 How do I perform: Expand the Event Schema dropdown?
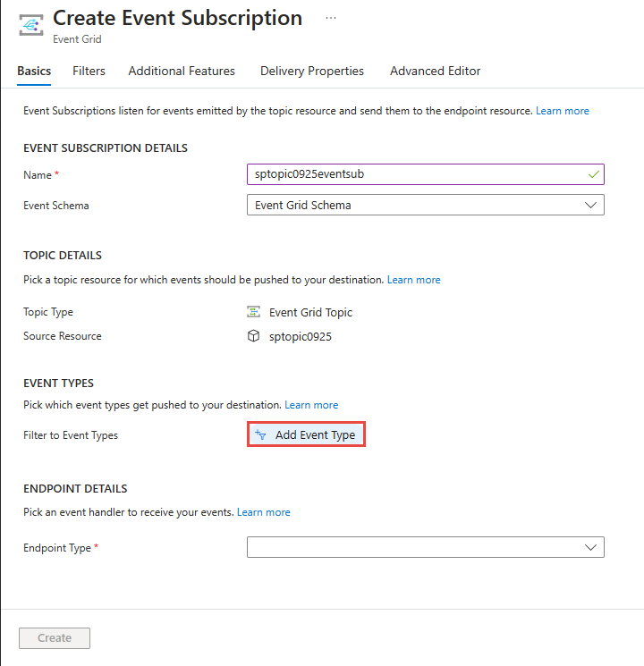point(425,206)
